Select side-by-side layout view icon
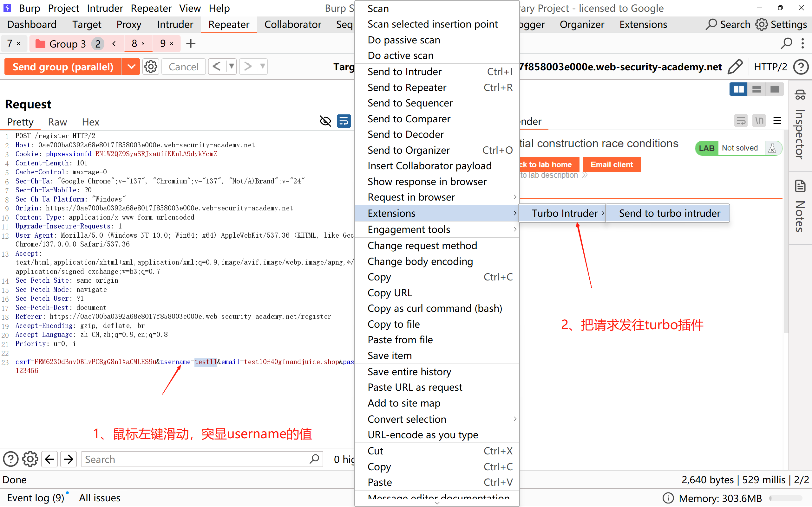The width and height of the screenshot is (812, 507). coord(738,89)
